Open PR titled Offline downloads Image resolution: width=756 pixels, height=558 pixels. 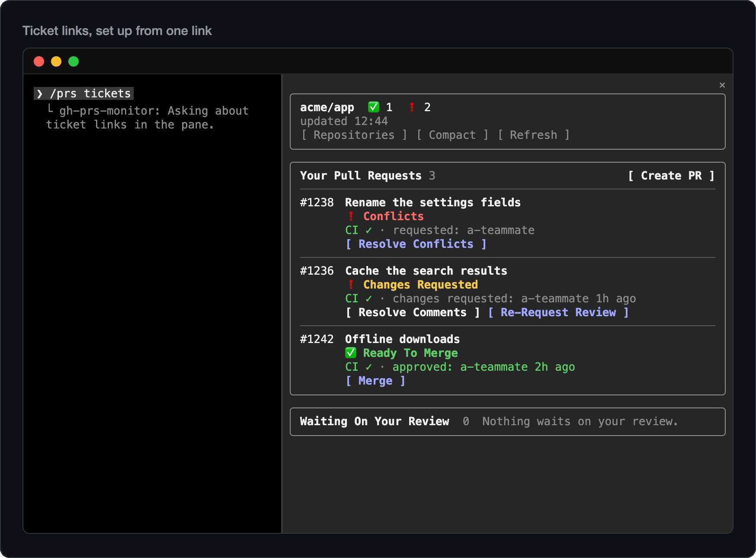coord(402,339)
